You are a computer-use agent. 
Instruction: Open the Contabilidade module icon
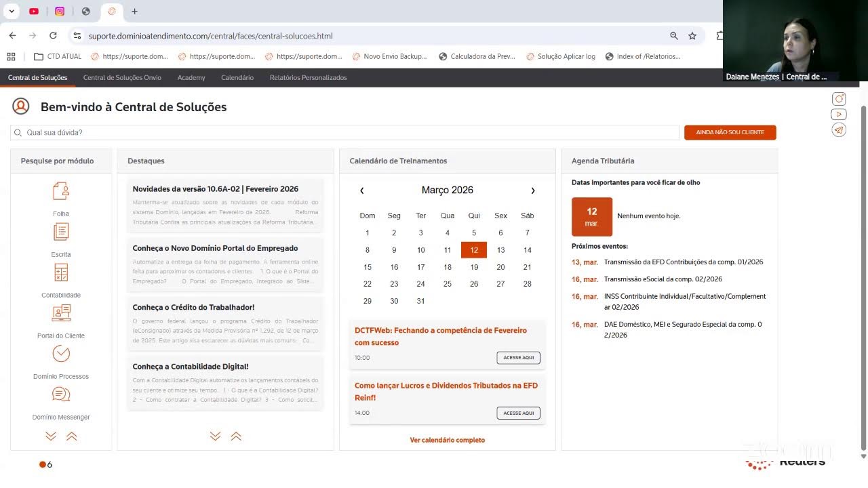coord(61,272)
